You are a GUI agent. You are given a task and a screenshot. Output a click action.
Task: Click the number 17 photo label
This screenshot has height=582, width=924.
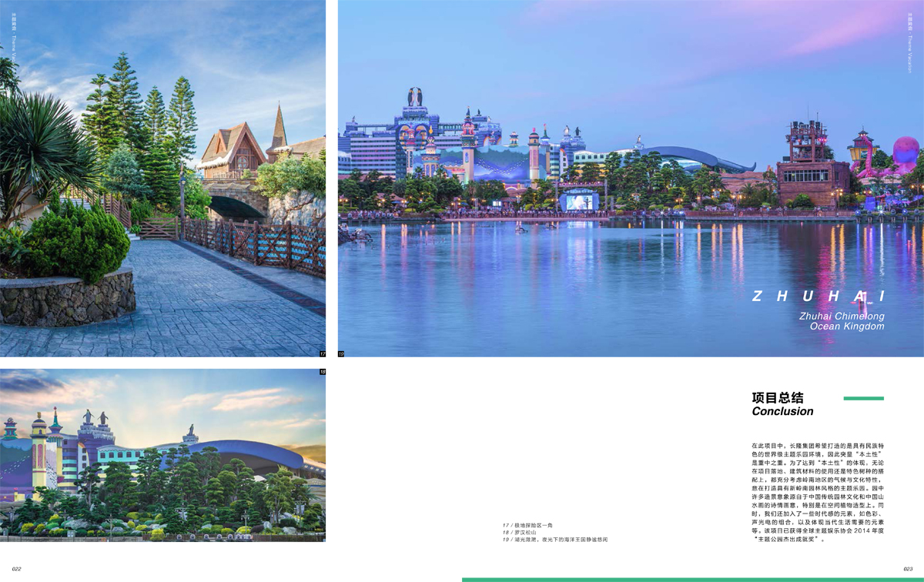tap(322, 353)
